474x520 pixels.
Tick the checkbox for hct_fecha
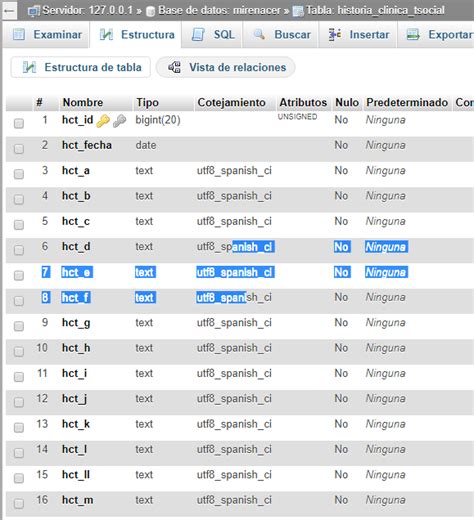point(19,149)
